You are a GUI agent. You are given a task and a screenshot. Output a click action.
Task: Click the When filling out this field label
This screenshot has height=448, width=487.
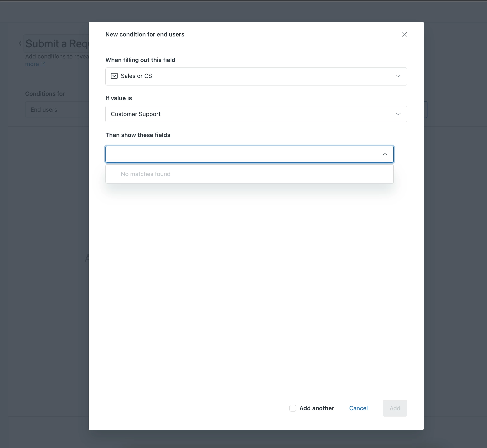click(x=140, y=60)
